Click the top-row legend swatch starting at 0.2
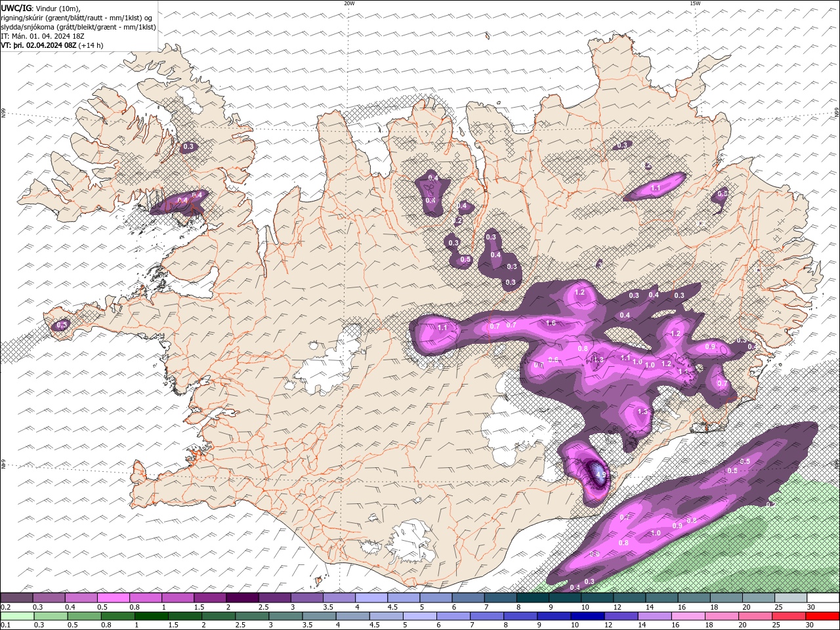Image resolution: width=840 pixels, height=630 pixels. 16,598
